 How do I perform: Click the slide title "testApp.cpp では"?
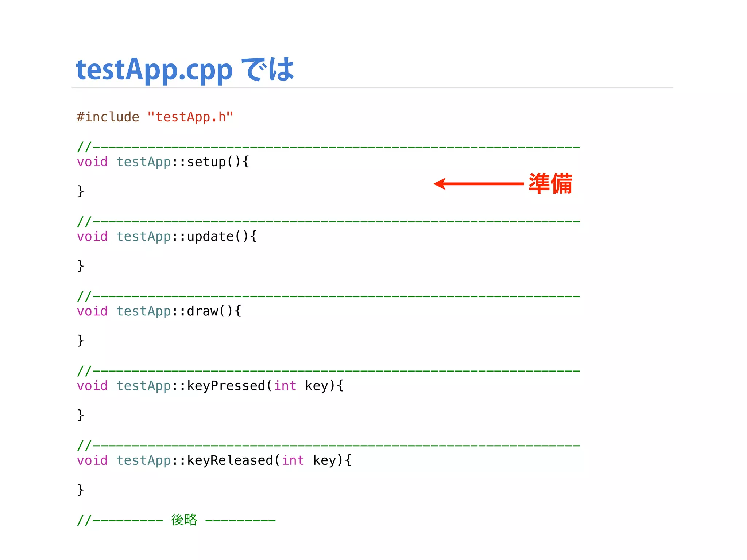tap(185, 70)
